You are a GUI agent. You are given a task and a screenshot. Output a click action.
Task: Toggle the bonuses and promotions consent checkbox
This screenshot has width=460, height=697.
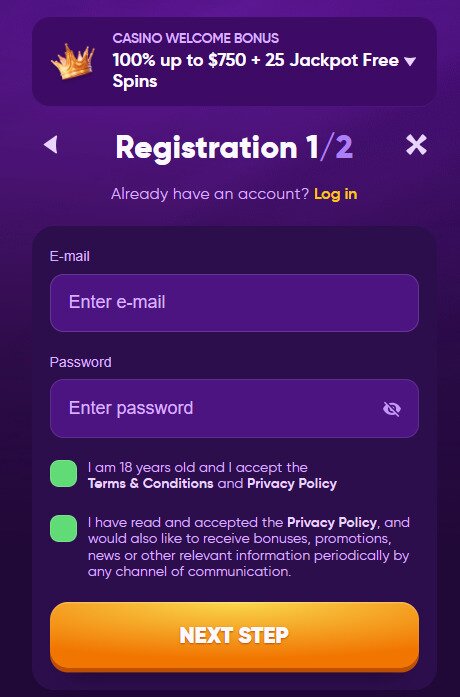64,529
